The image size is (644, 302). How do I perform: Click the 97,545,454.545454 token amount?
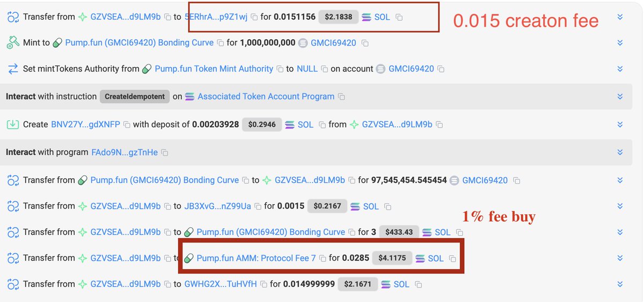[409, 181]
